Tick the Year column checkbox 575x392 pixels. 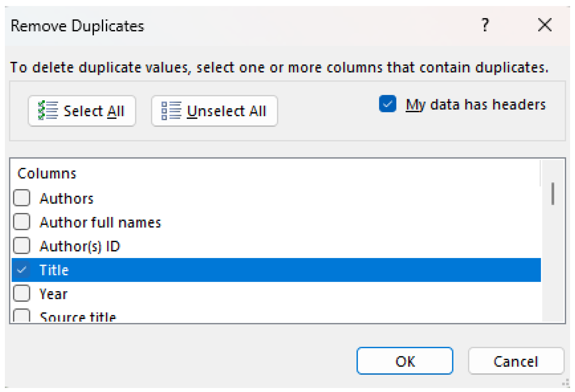coord(22,293)
